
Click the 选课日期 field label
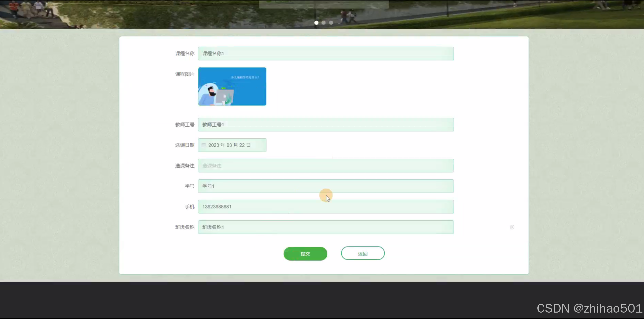(x=185, y=145)
